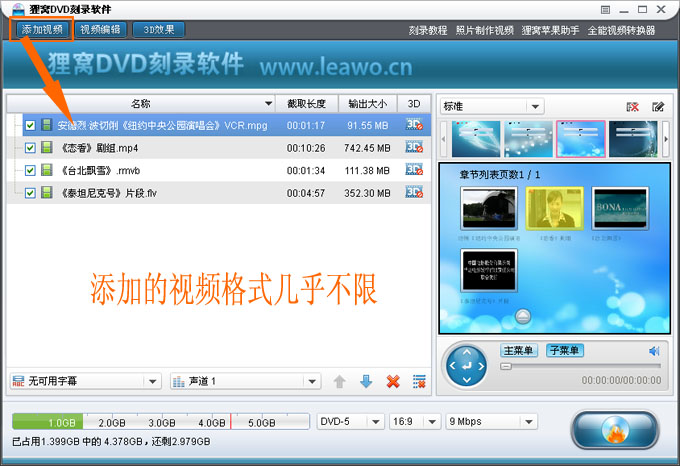Click the enter button in navigation pad center
This screenshot has width=680, height=466.
[x=466, y=366]
